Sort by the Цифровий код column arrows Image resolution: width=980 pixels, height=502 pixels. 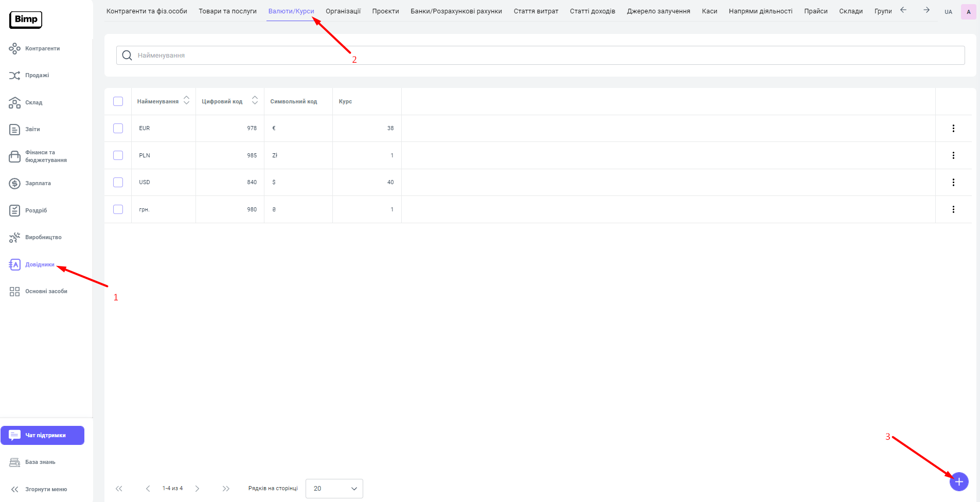[x=255, y=100]
